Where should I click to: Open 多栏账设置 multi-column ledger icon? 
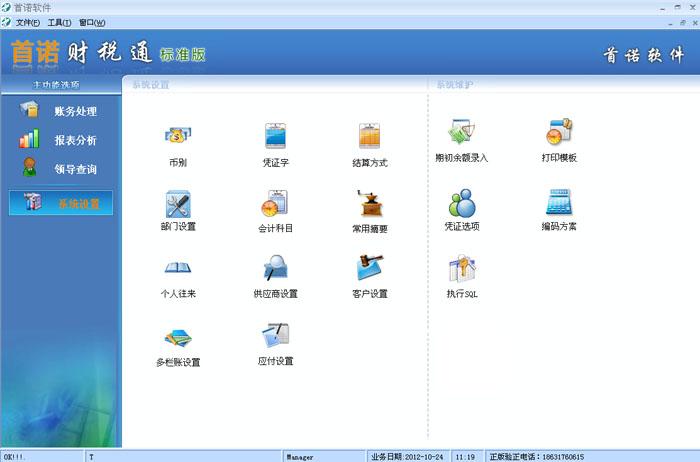point(178,338)
